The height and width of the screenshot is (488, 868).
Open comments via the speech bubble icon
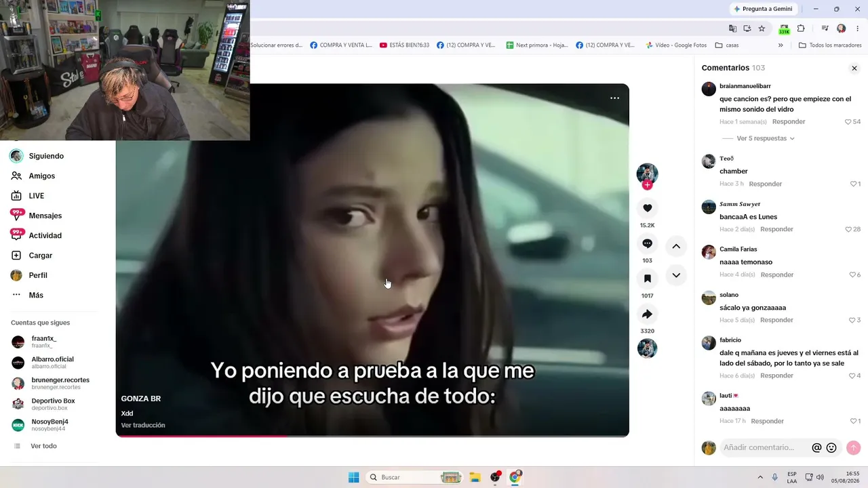pyautogui.click(x=647, y=243)
